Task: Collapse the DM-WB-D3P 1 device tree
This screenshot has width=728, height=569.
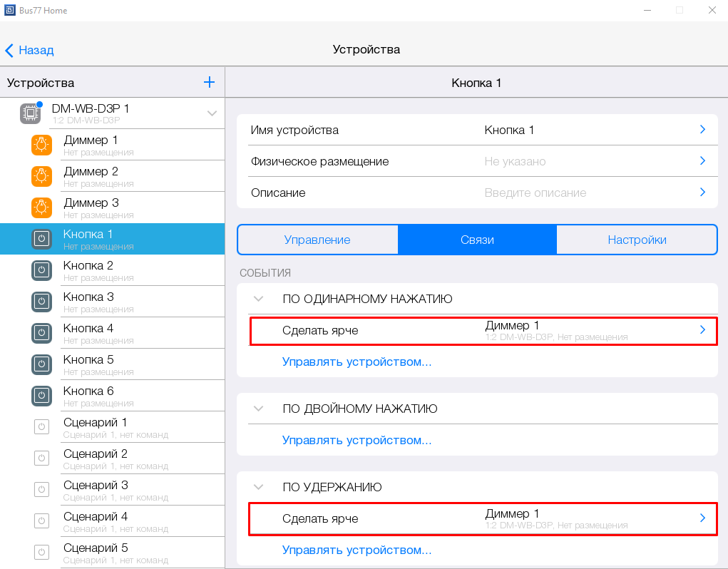Action: click(212, 113)
